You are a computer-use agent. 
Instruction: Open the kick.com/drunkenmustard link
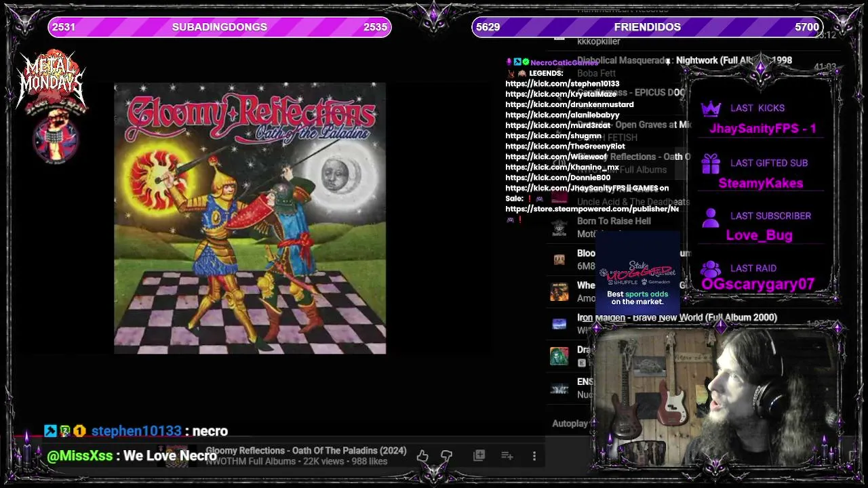pos(570,104)
